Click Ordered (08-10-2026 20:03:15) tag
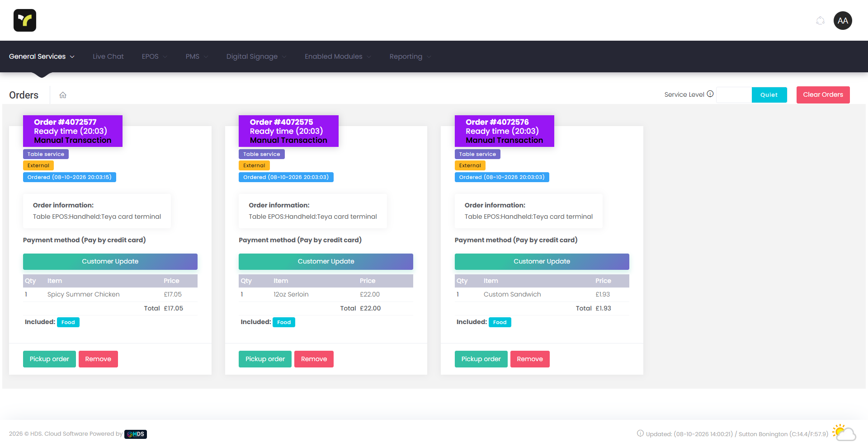 [x=70, y=177]
